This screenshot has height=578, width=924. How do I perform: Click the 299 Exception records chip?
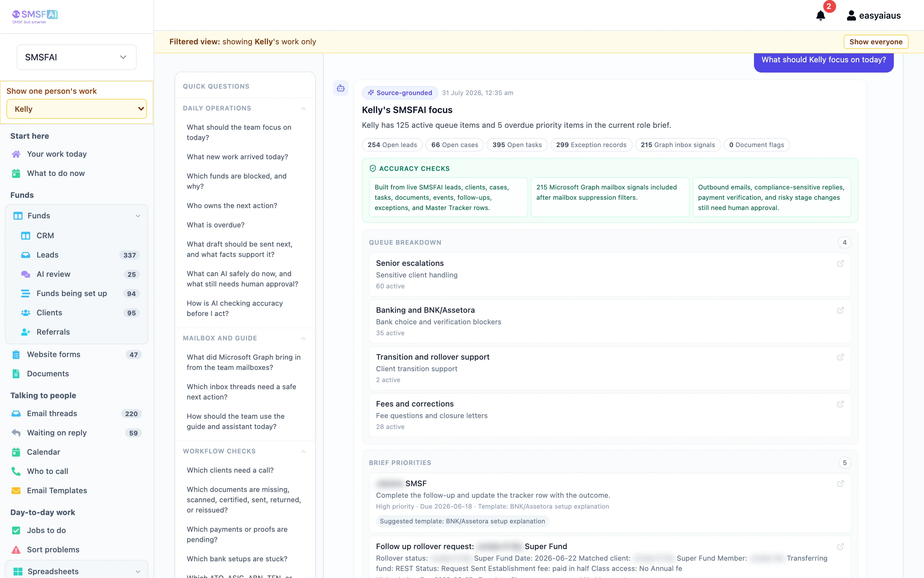(591, 145)
